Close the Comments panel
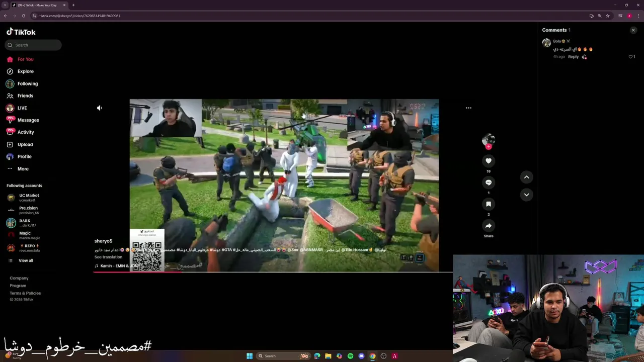The image size is (644, 362). click(633, 30)
